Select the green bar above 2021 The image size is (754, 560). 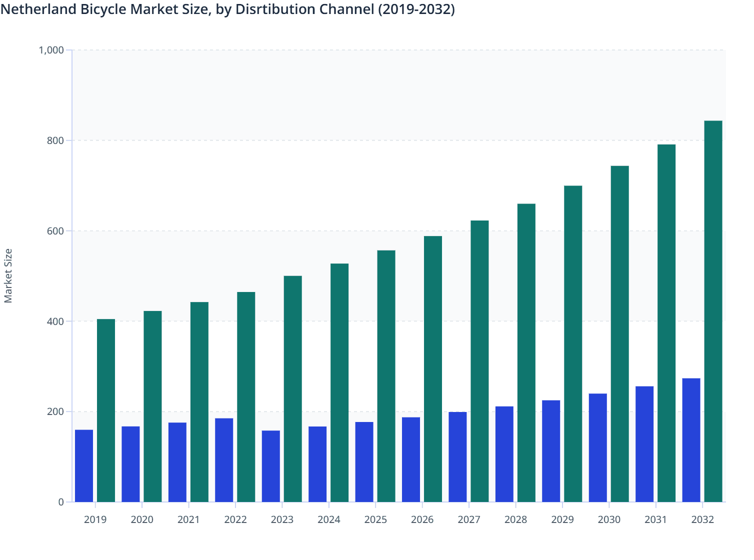[x=198, y=400]
